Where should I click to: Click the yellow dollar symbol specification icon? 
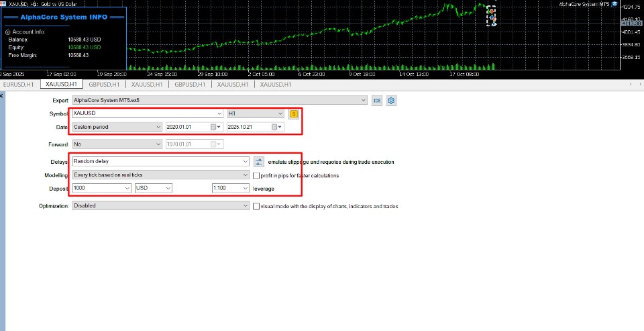[x=293, y=114]
